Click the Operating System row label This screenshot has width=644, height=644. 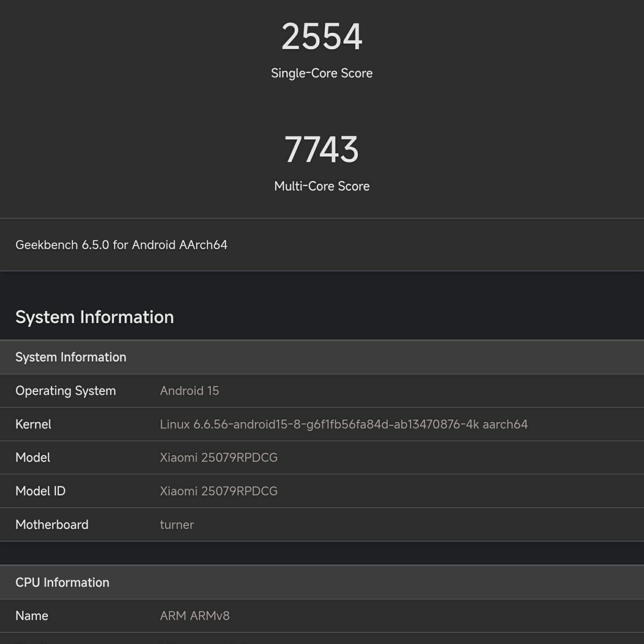click(x=66, y=390)
